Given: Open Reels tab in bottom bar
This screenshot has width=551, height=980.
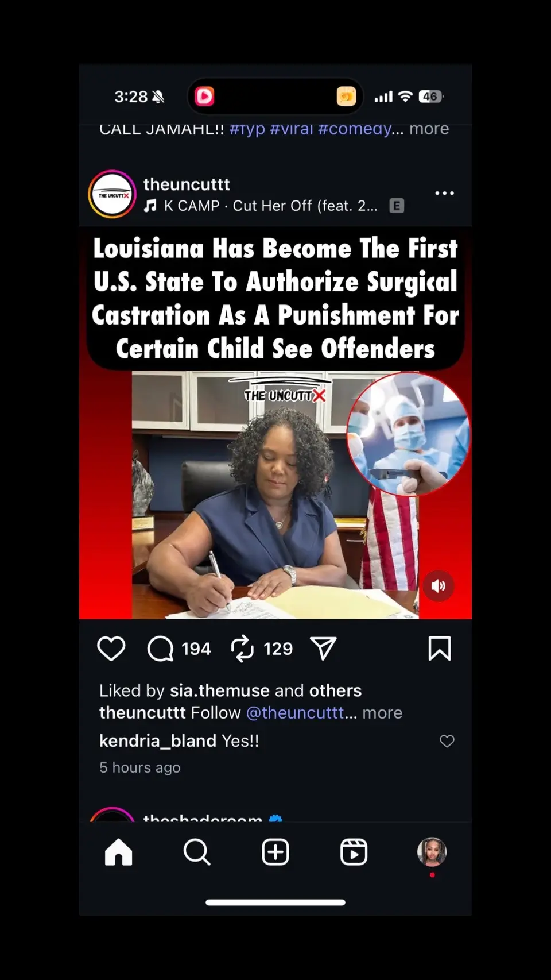Looking at the screenshot, I should point(354,852).
